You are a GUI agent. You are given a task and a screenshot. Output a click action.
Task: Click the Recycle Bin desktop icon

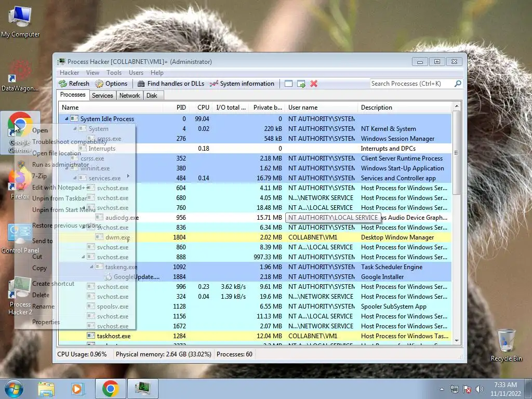tap(506, 345)
